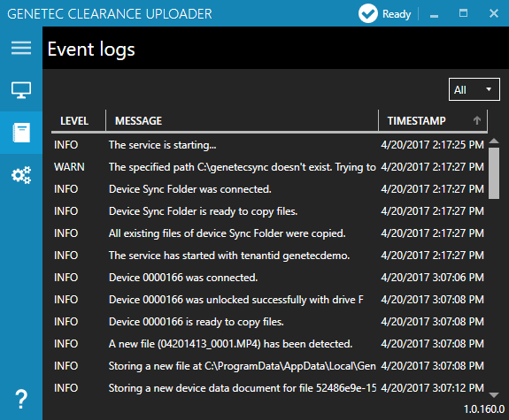This screenshot has width=509, height=420.
Task: Click timestamp 4/20/2017 2:17:25 PM
Action: pos(432,145)
